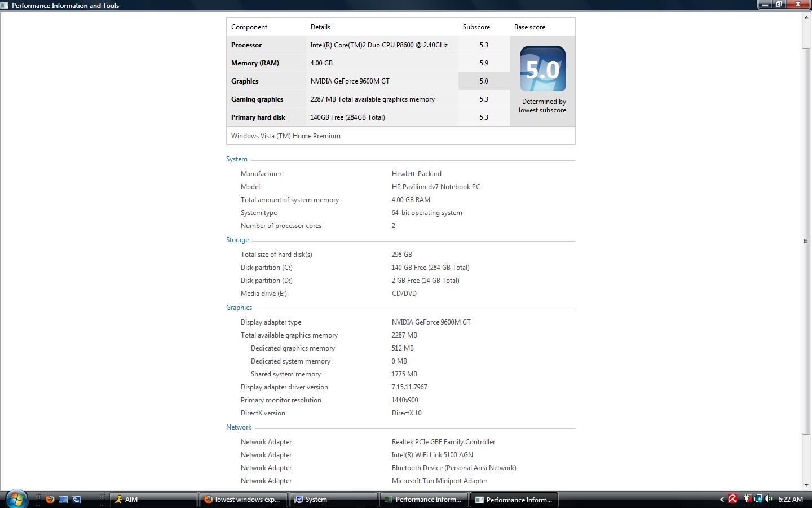Click driver version '7.15.11.7967'
The width and height of the screenshot is (812, 508).
409,387
